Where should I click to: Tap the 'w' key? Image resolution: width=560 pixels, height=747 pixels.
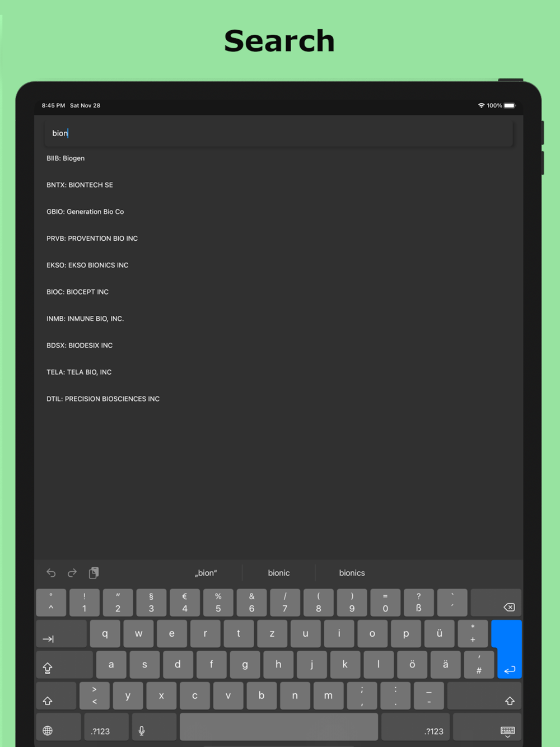pos(138,633)
